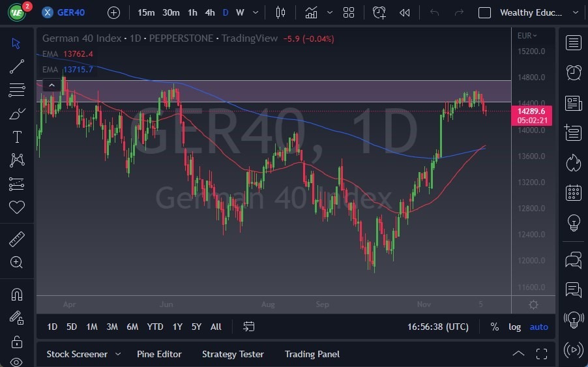
Task: Open the public chats icon
Action: point(574,260)
